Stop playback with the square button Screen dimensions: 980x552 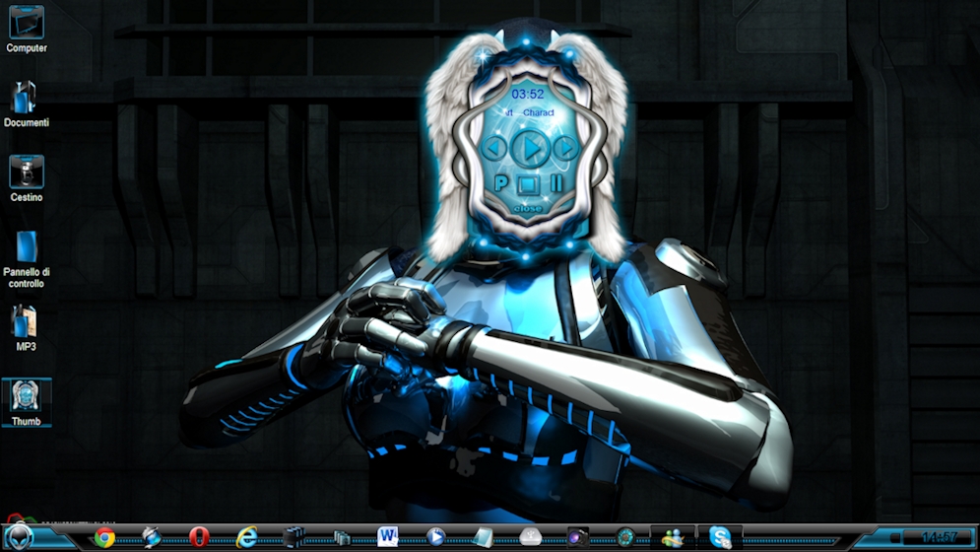tap(528, 184)
